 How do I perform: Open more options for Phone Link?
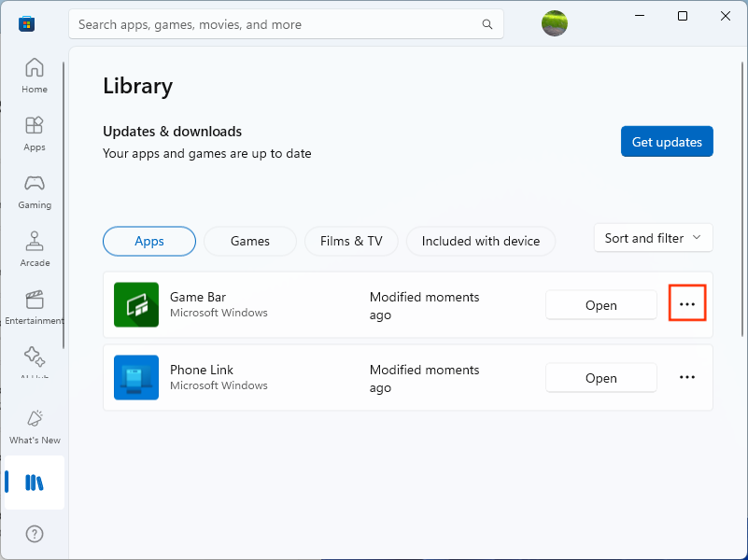pyautogui.click(x=687, y=377)
